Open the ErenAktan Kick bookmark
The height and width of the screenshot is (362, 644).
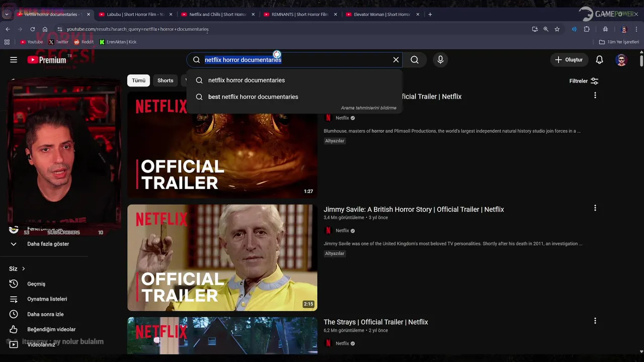[x=118, y=42]
